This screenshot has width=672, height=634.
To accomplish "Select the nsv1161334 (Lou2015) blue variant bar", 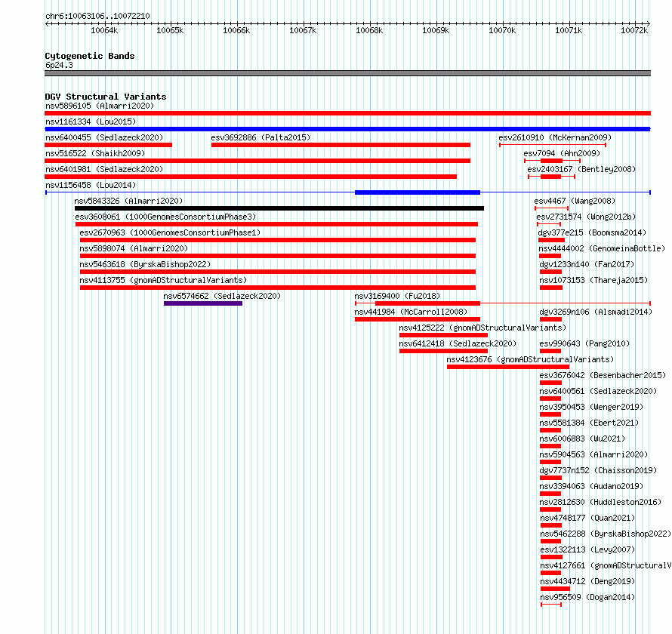I will [x=347, y=129].
